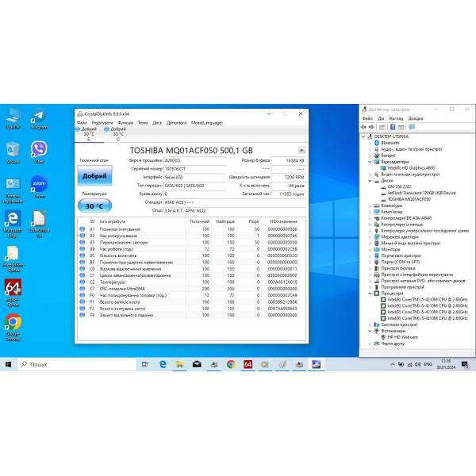The height and width of the screenshot is (476, 476).
Task: Switch to CrystalDiskInfo on the taskbar
Action: (316, 364)
